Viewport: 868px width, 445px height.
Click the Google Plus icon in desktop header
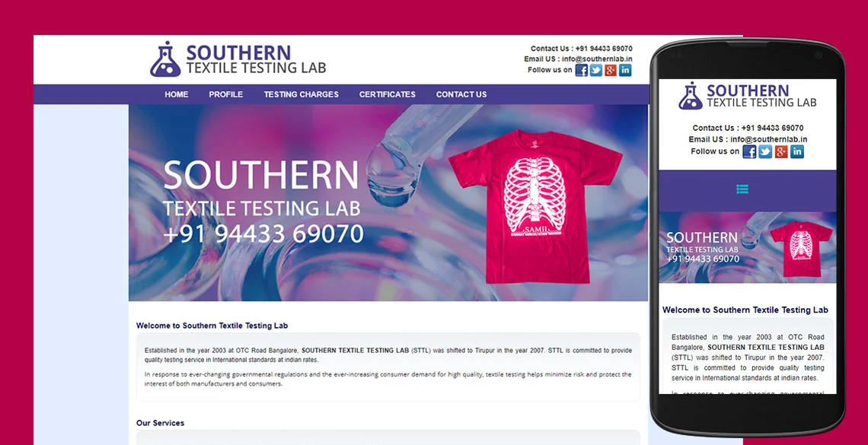(611, 70)
